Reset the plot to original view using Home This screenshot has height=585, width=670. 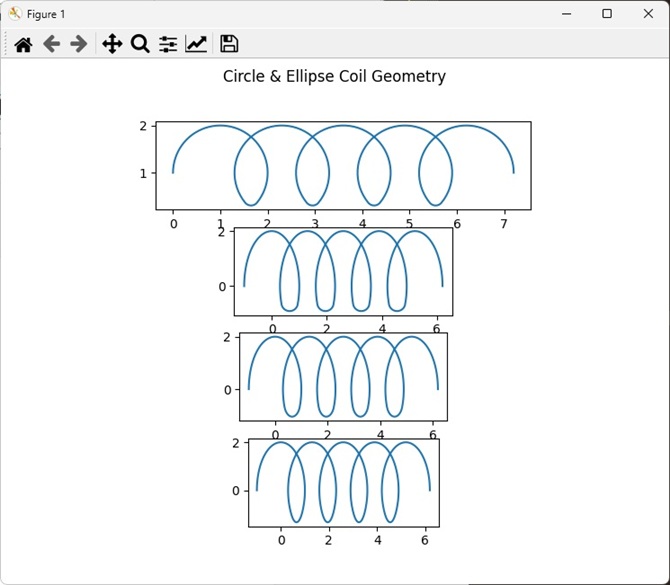click(x=24, y=44)
